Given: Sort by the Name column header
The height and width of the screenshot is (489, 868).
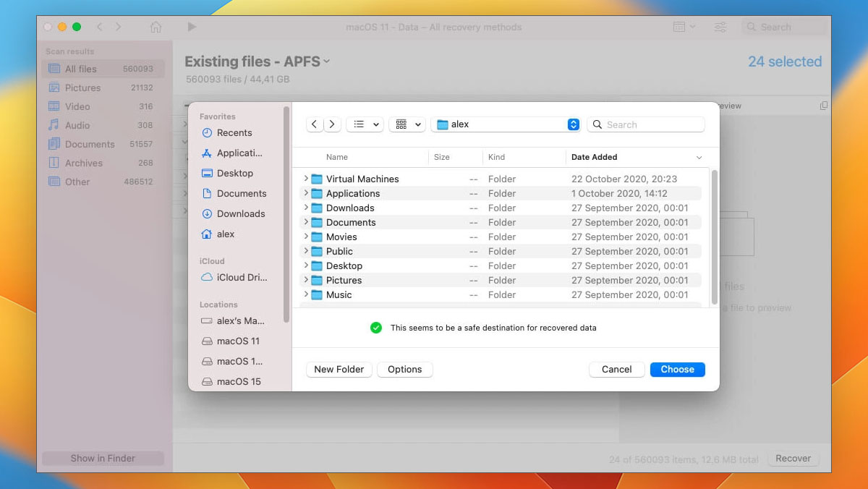Looking at the screenshot, I should click(x=337, y=157).
